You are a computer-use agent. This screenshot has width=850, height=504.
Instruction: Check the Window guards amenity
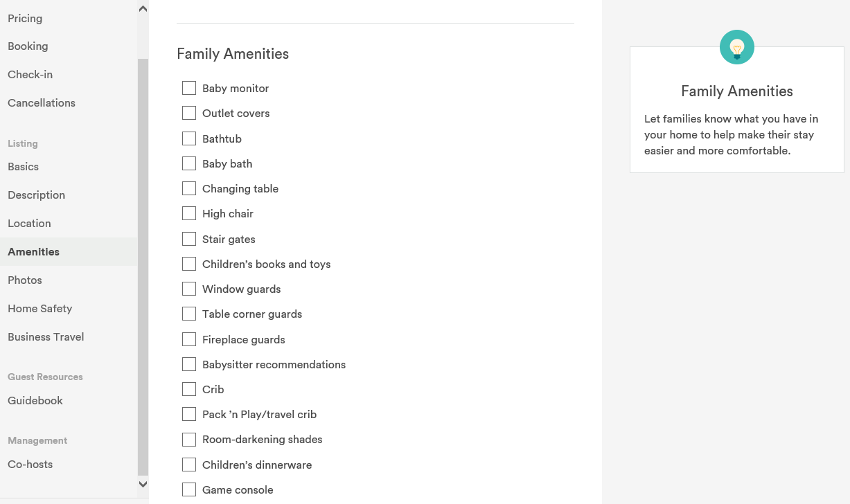click(x=189, y=289)
